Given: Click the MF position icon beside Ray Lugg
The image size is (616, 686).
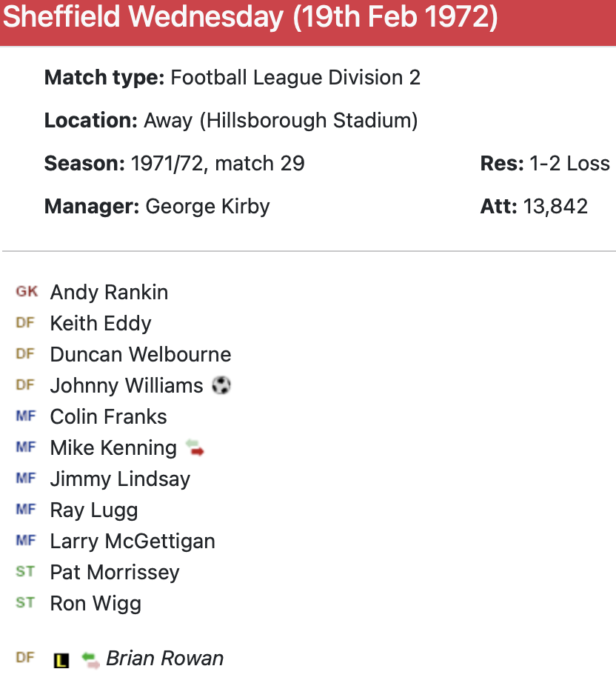Looking at the screenshot, I should click(25, 510).
